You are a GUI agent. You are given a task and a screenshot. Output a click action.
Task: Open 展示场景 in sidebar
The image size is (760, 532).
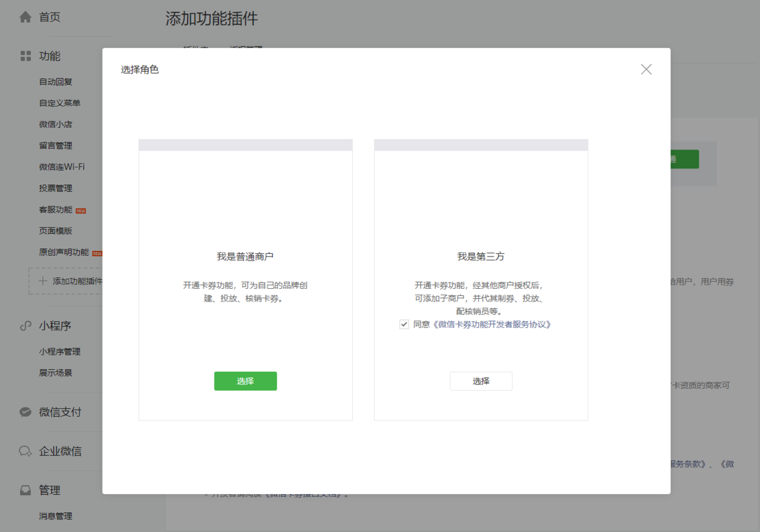pyautogui.click(x=56, y=372)
